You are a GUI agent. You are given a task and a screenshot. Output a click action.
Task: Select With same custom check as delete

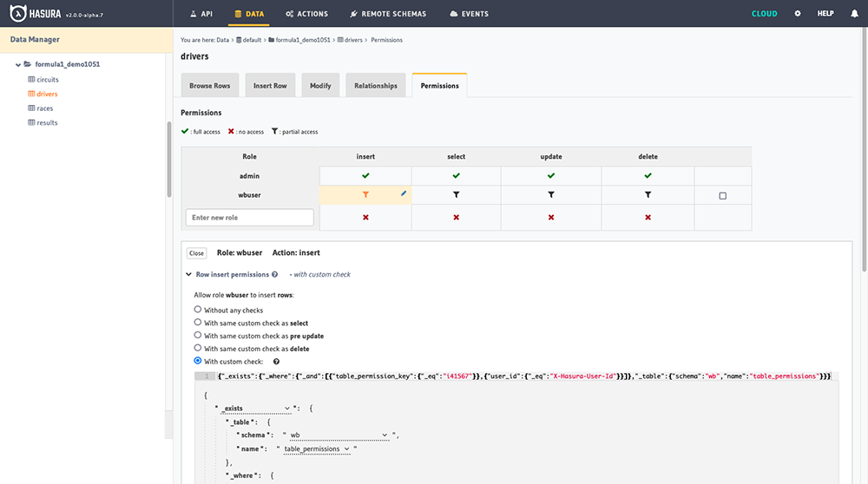(198, 348)
